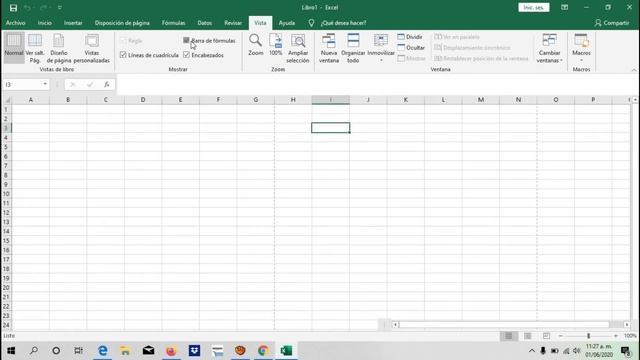Viewport: 640px width, 360px height.
Task: Click the Select All corner triangle
Action: point(7,100)
